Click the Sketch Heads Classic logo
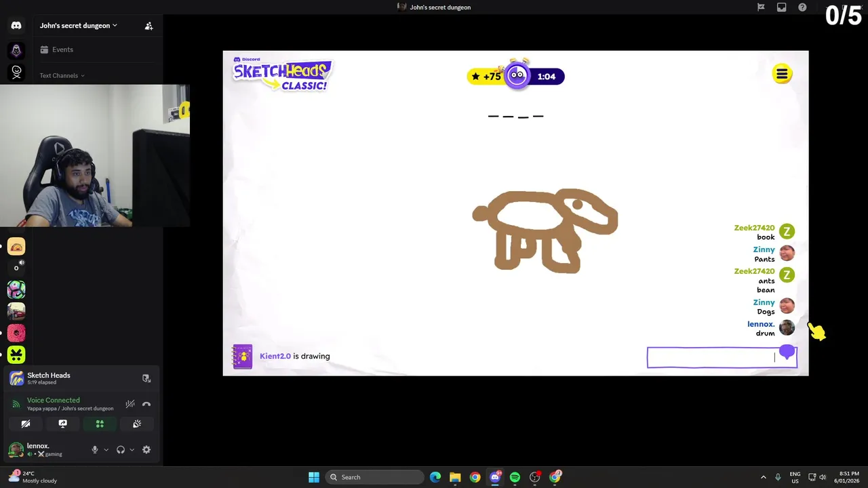 coord(282,74)
